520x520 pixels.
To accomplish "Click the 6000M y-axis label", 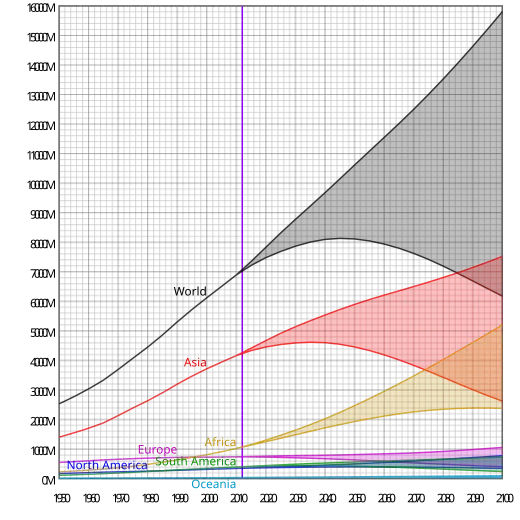I will pyautogui.click(x=43, y=303).
